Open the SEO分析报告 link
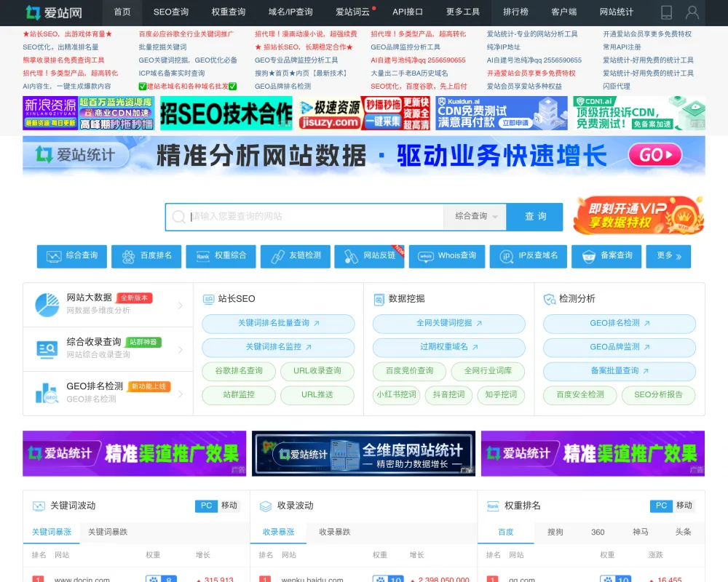728x582 pixels. pos(658,395)
